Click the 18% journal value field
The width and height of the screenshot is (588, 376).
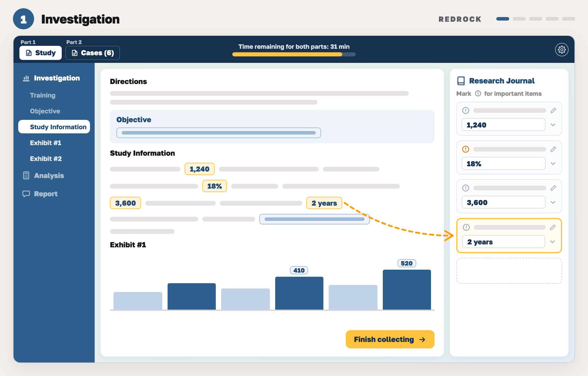pyautogui.click(x=504, y=164)
